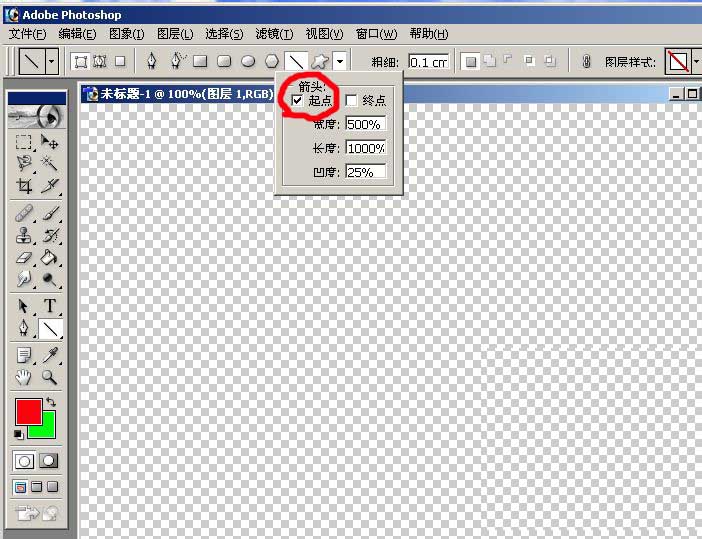Open the geometry options arrow after Custom Shape

[340, 61]
